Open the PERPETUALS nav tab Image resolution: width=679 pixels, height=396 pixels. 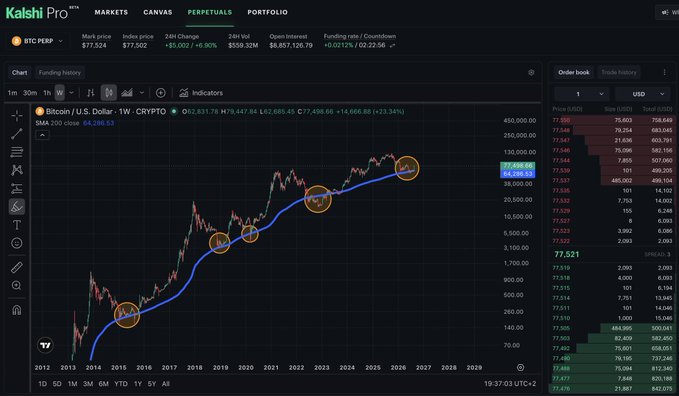[210, 12]
